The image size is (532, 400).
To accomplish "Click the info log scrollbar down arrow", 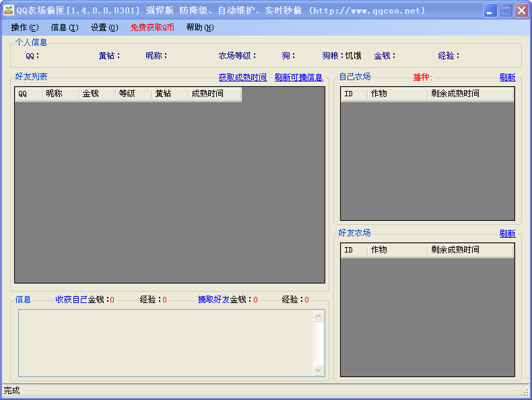I will tap(319, 370).
